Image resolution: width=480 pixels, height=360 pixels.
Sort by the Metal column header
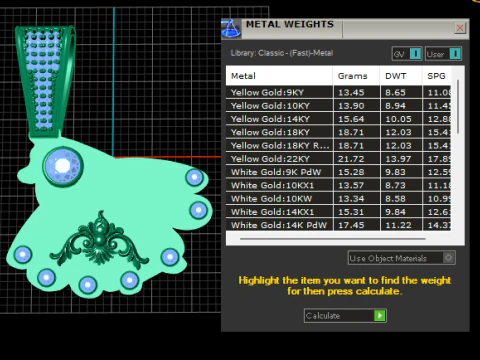[x=279, y=76]
